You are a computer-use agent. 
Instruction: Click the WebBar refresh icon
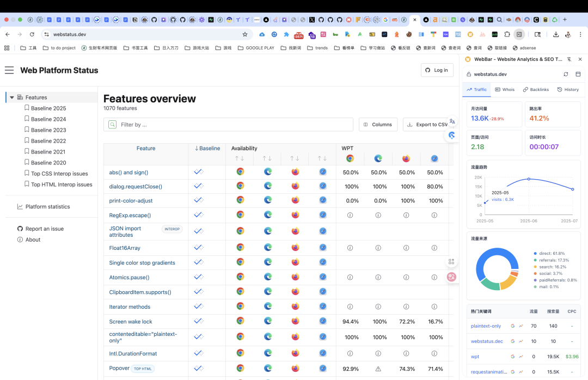[566, 74]
